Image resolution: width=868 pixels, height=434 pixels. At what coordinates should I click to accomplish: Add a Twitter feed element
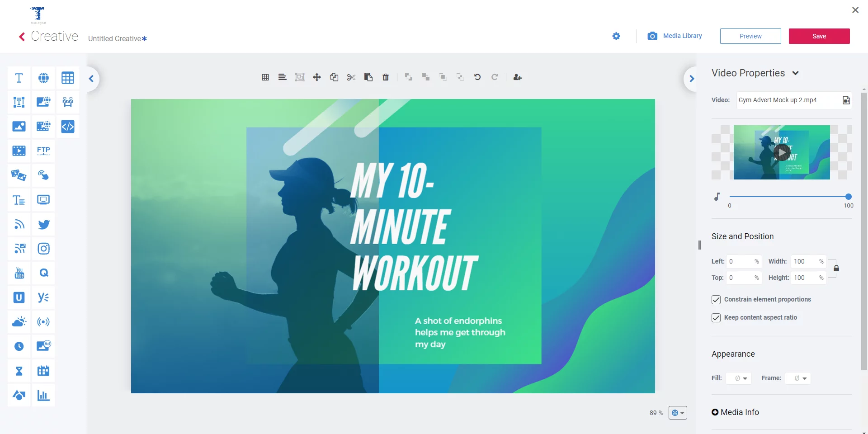click(43, 224)
